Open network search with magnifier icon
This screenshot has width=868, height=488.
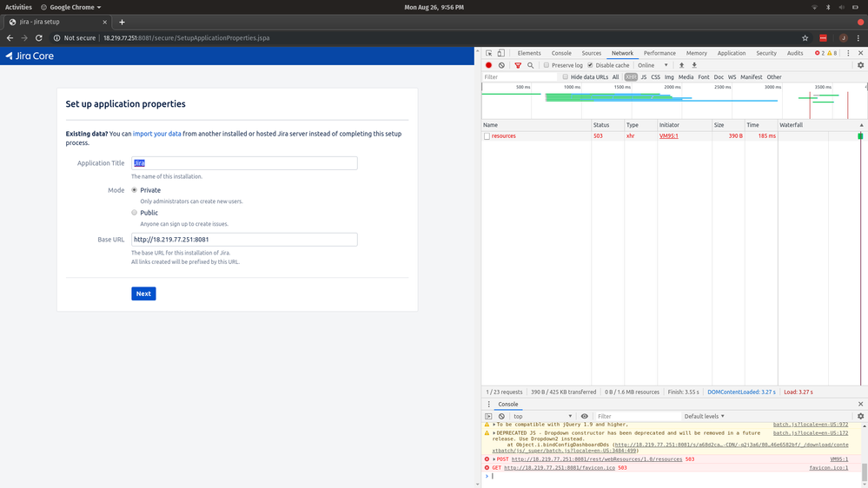530,65
